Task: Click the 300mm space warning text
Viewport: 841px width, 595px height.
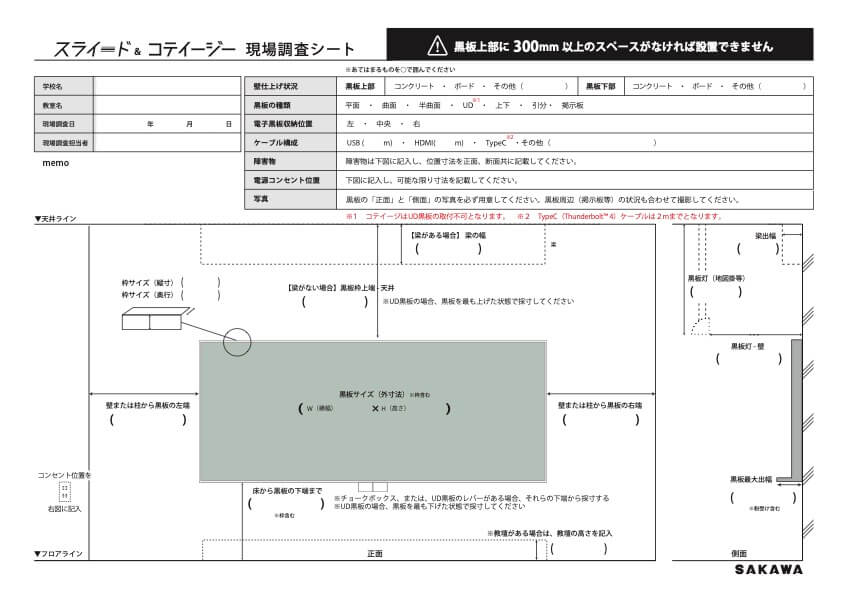Action: tap(614, 47)
